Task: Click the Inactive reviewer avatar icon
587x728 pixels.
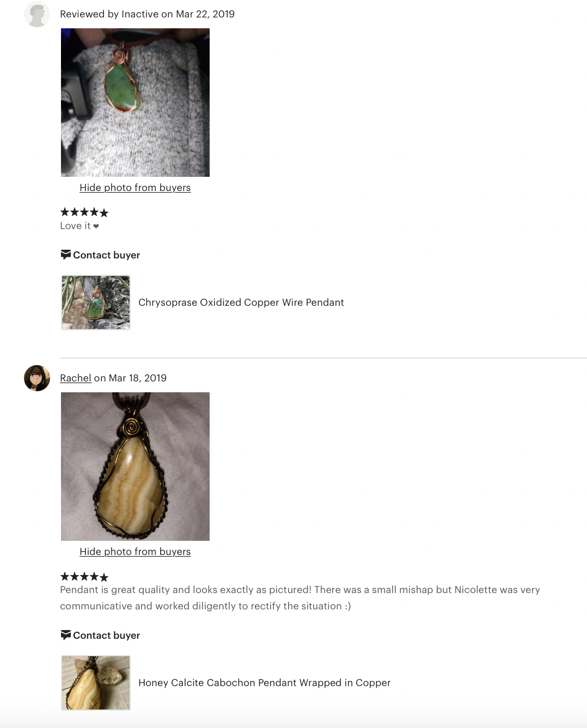Action: 37,14
